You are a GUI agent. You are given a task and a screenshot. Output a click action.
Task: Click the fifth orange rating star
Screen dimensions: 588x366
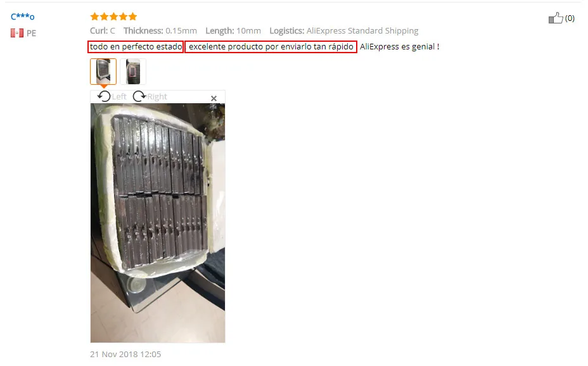133,16
